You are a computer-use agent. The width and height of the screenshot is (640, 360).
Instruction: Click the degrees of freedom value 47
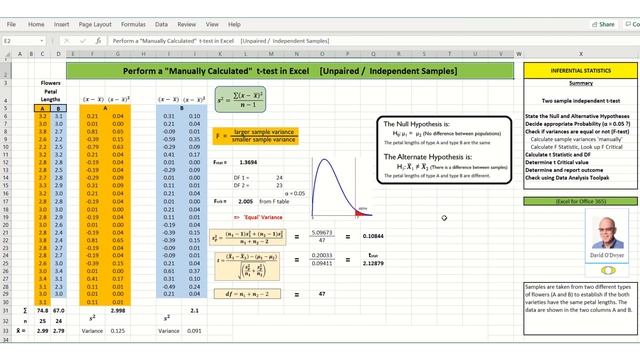(322, 294)
